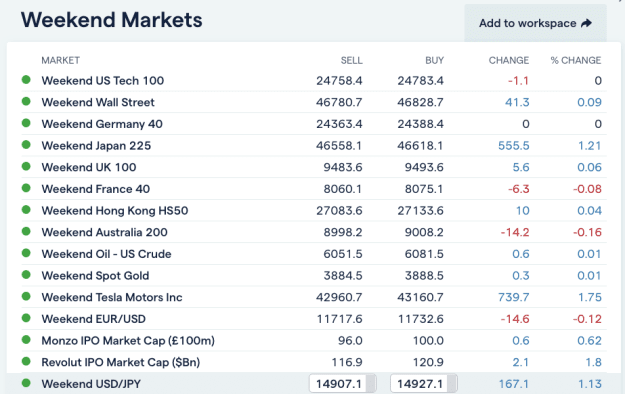
Task: Click the Add to workspace button
Action: 535,23
